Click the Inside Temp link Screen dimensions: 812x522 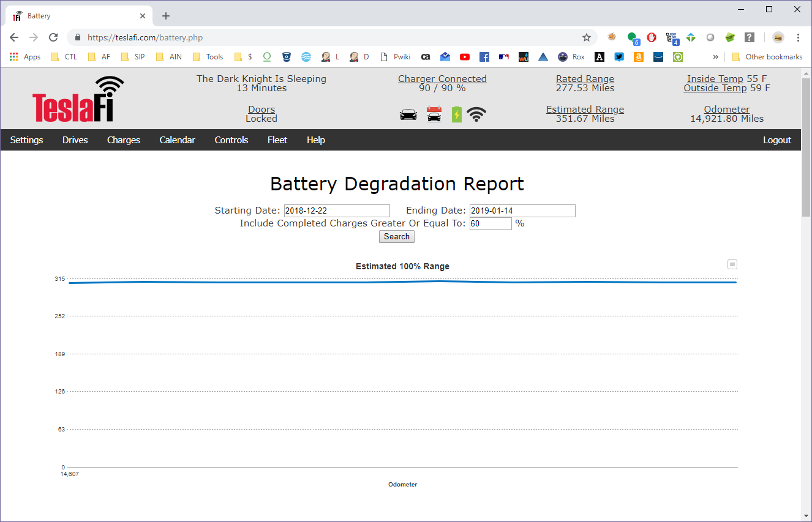(715, 79)
